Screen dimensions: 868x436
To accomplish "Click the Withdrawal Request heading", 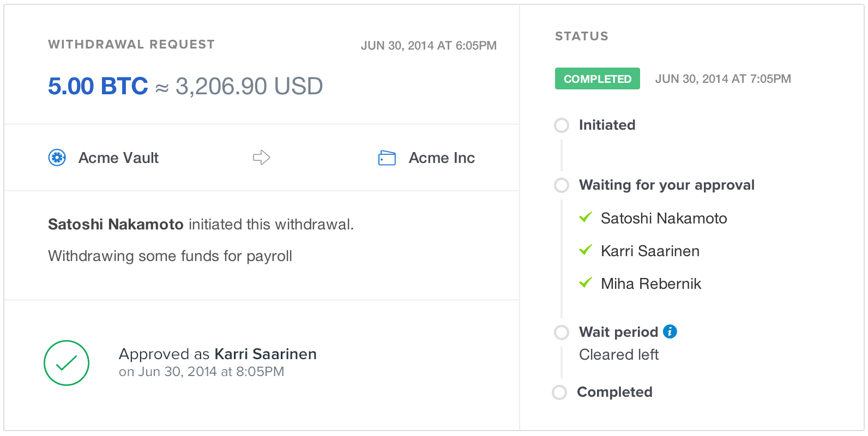I will 131,45.
